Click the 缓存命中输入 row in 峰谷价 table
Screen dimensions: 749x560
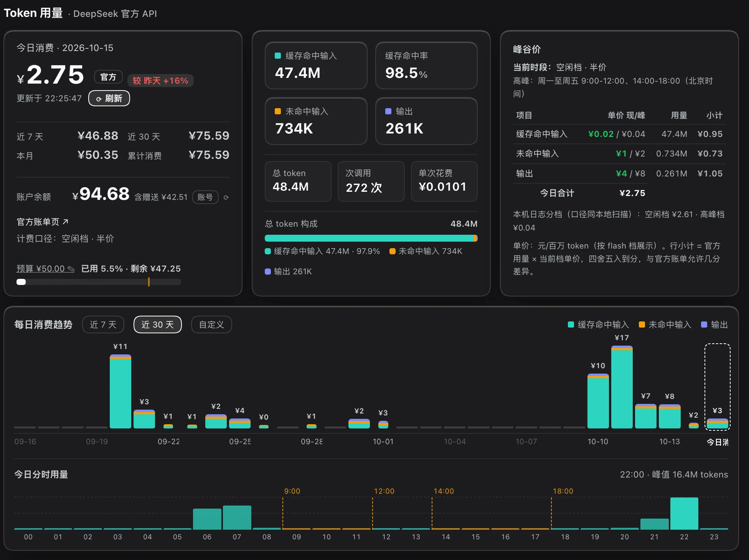coord(619,134)
